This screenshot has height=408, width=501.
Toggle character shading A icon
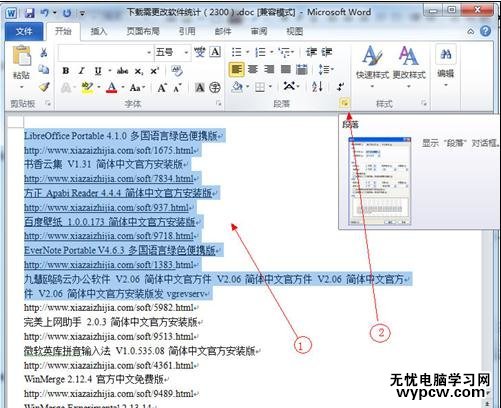[x=200, y=88]
